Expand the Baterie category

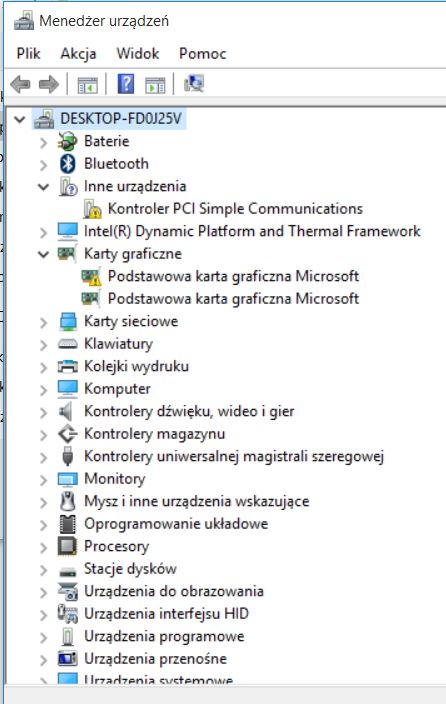click(x=44, y=142)
